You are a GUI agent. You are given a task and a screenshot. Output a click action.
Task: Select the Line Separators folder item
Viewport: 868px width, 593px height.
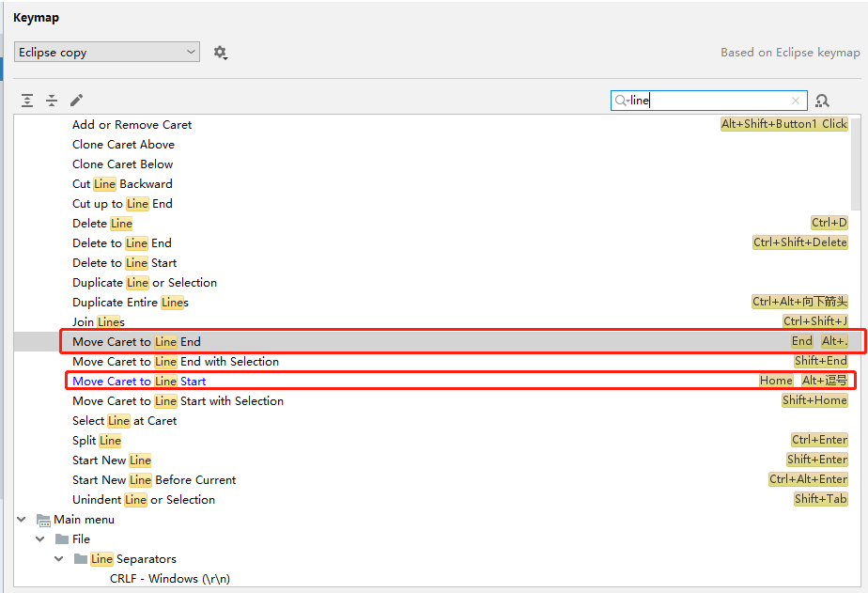[x=125, y=558]
